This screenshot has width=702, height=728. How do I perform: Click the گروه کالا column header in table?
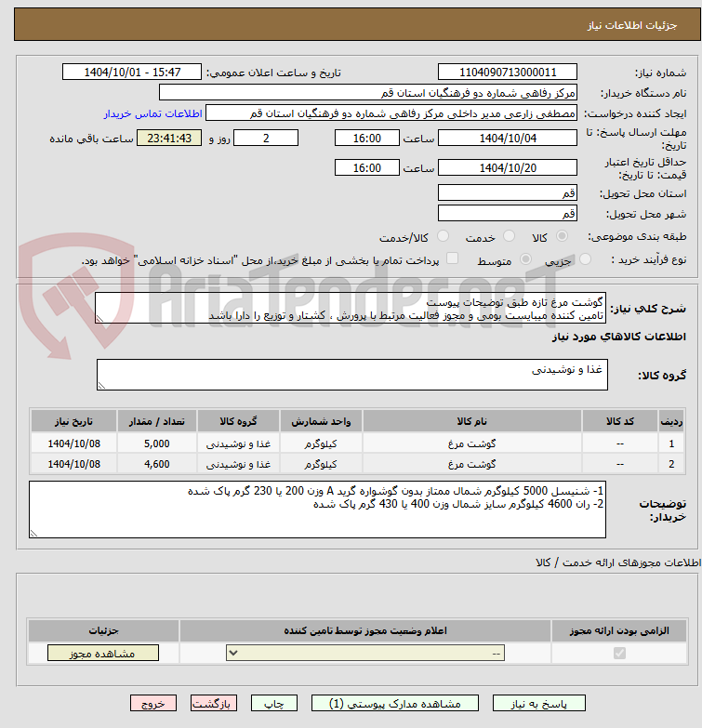tap(238, 421)
